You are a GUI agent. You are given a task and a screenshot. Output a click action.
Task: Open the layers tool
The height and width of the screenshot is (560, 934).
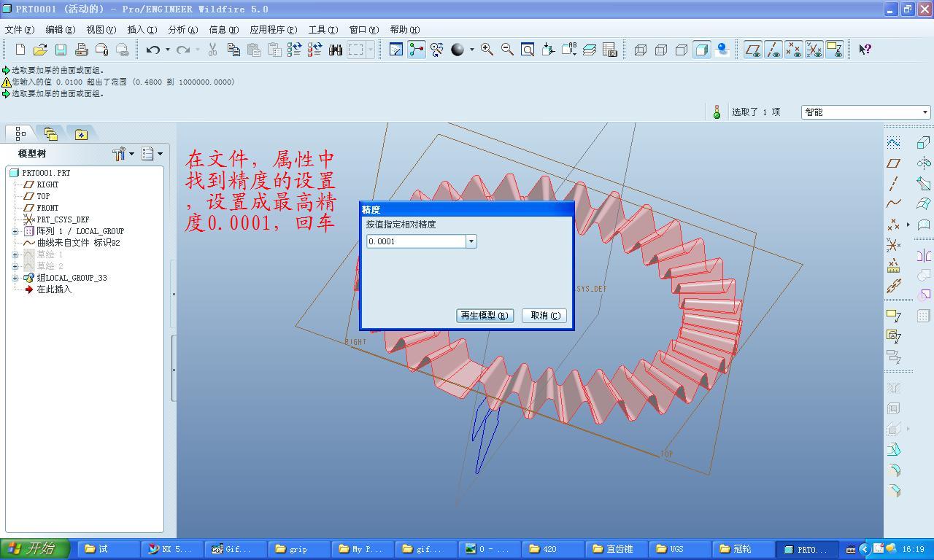590,50
